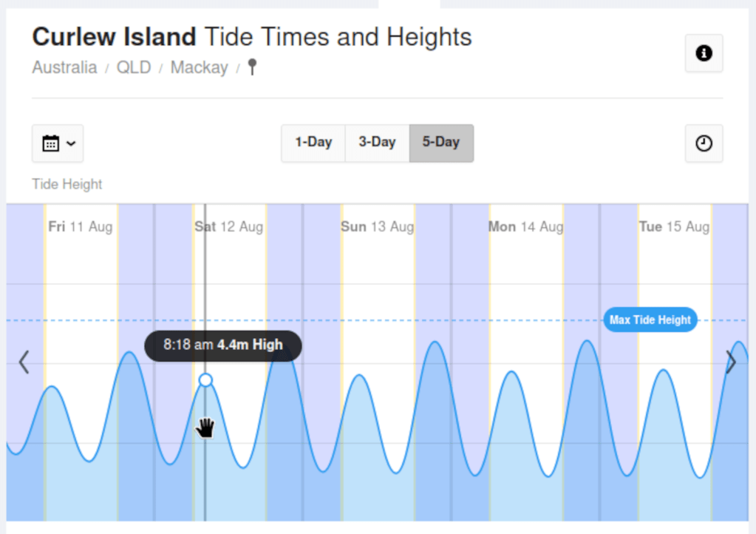The width and height of the screenshot is (756, 534).
Task: Click the Fri 11 Aug day label
Action: tap(81, 226)
